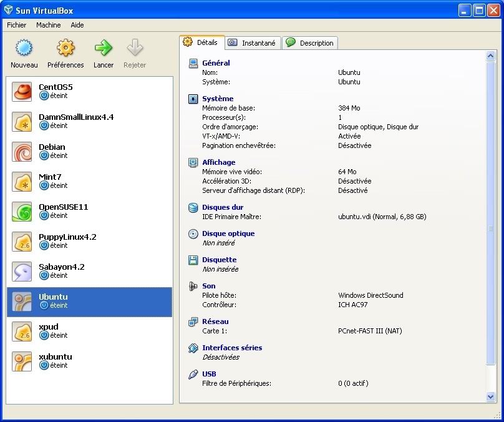
Task: Select the xpud machine icon
Action: [x=22, y=331]
